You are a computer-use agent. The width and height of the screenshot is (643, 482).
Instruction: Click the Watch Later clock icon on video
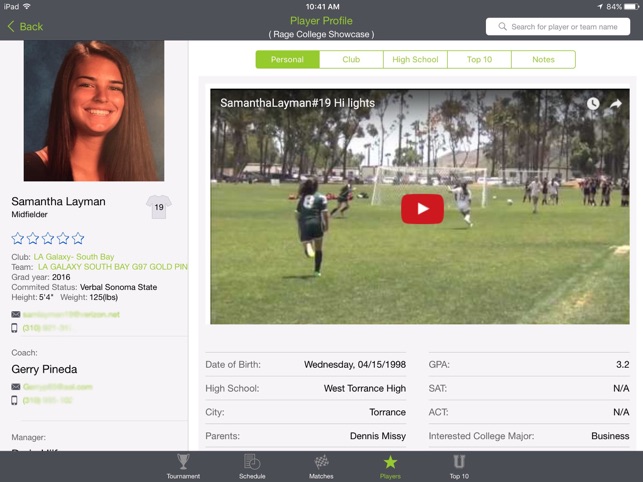click(x=593, y=103)
